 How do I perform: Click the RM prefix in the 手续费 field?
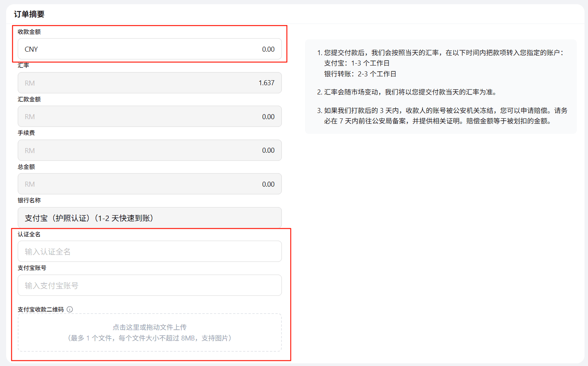coord(29,150)
